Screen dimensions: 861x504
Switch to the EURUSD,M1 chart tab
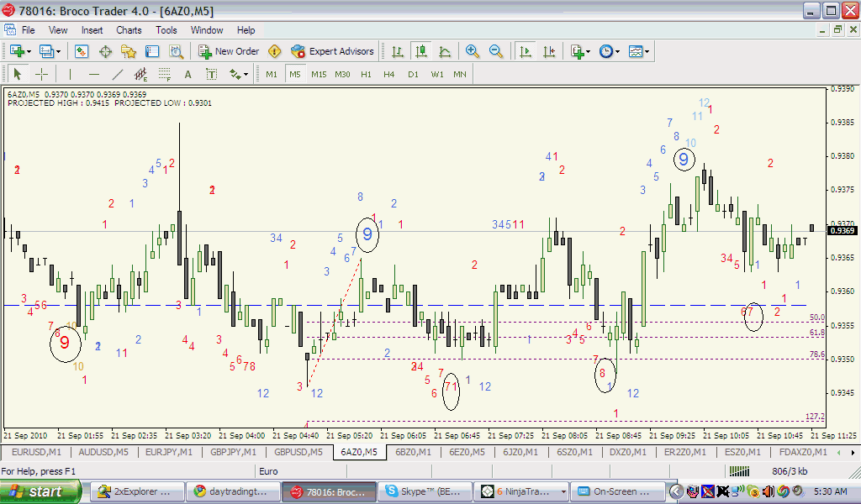click(x=36, y=452)
